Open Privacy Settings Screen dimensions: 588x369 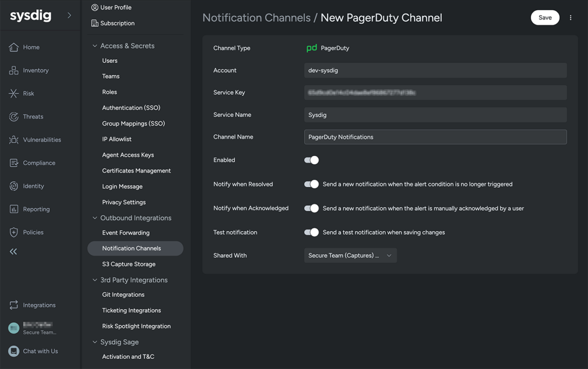(124, 202)
